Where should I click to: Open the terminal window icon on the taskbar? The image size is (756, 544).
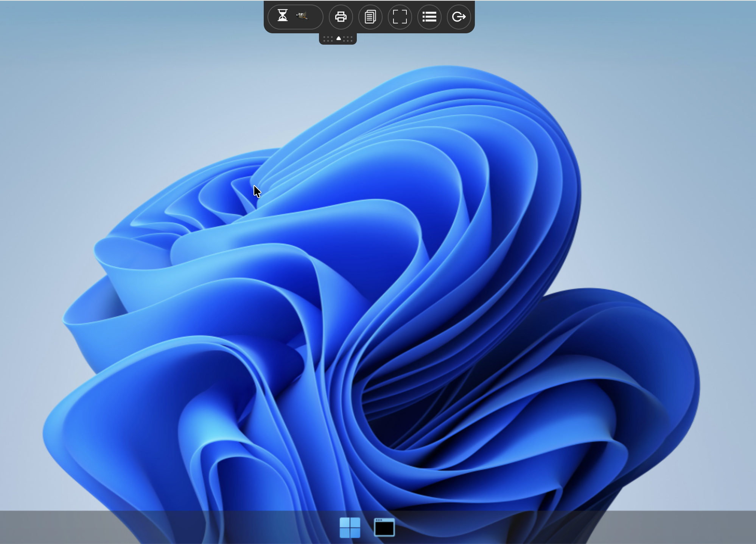point(384,527)
